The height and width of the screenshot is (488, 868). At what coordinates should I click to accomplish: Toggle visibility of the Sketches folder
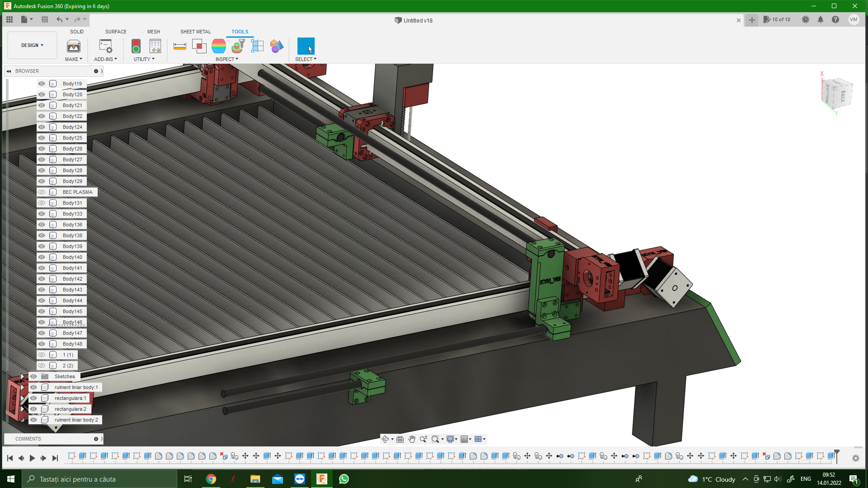(33, 376)
